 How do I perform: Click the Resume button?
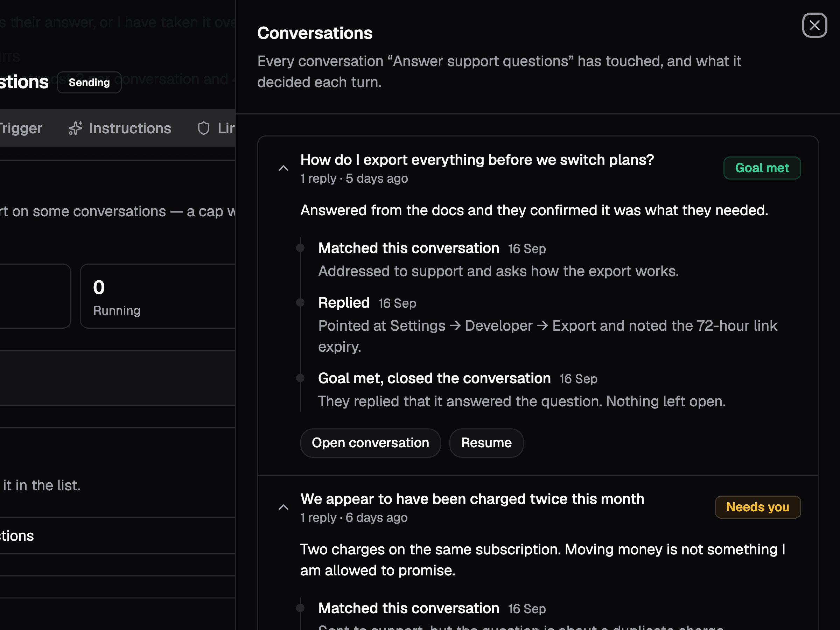point(486,443)
